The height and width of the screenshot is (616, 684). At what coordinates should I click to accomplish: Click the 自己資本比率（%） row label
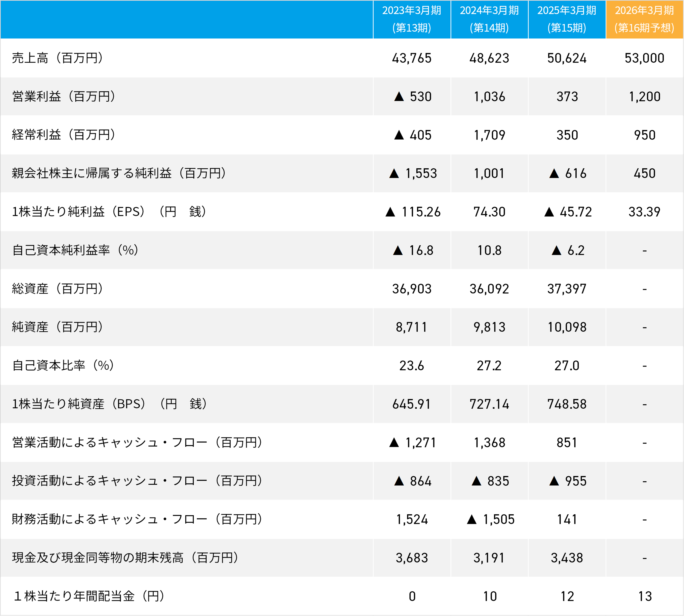pyautogui.click(x=63, y=366)
